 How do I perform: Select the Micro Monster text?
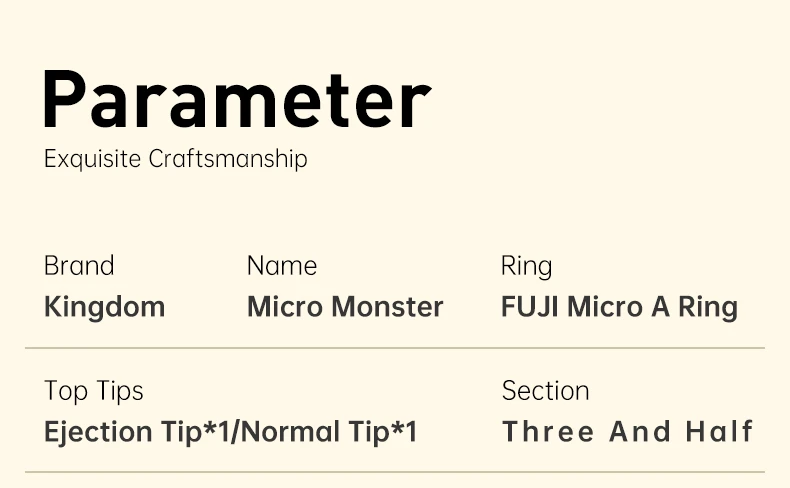click(x=345, y=307)
